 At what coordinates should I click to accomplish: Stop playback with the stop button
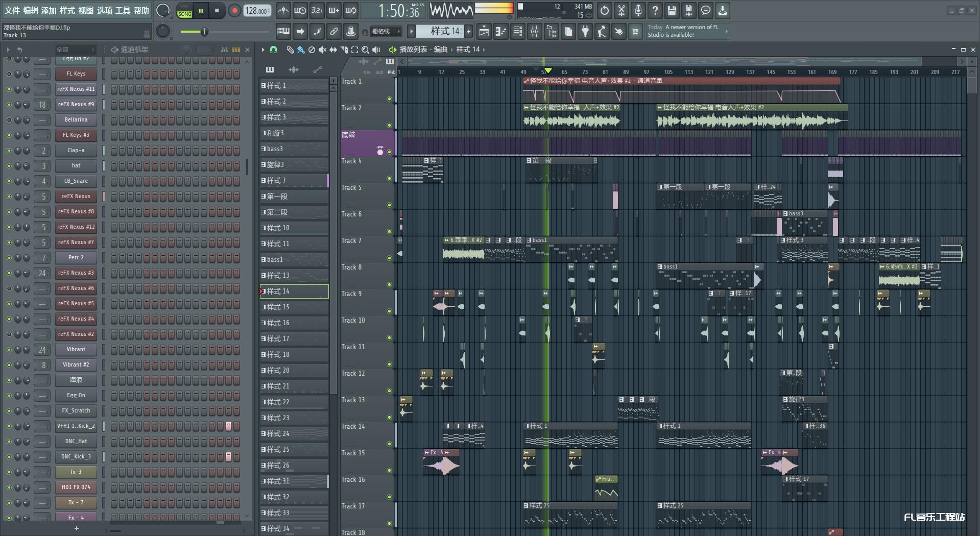pos(217,11)
